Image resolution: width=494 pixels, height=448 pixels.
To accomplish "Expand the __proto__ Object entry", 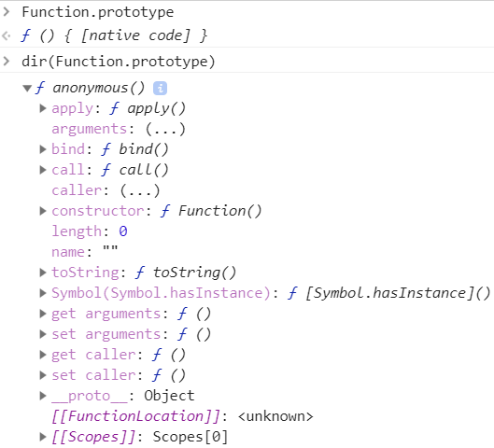I will coord(43,396).
